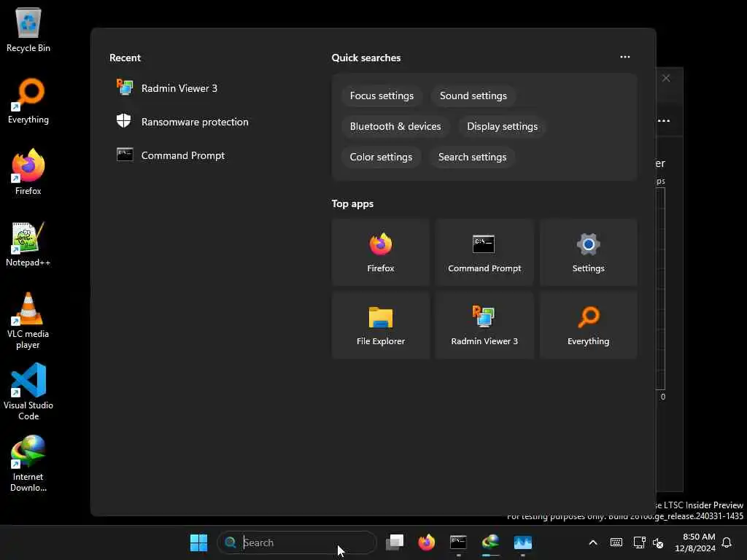The width and height of the screenshot is (747, 560).
Task: Open the notification bell icon
Action: [727, 542]
